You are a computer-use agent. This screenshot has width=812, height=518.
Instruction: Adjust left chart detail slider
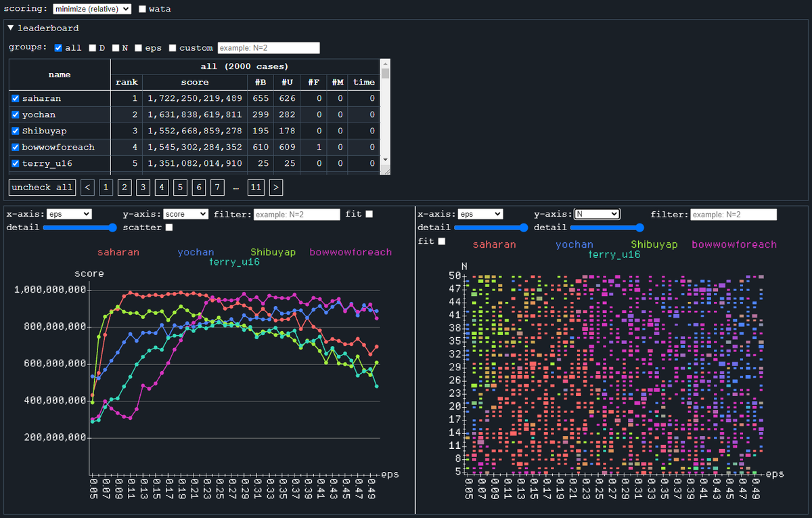[x=79, y=228]
